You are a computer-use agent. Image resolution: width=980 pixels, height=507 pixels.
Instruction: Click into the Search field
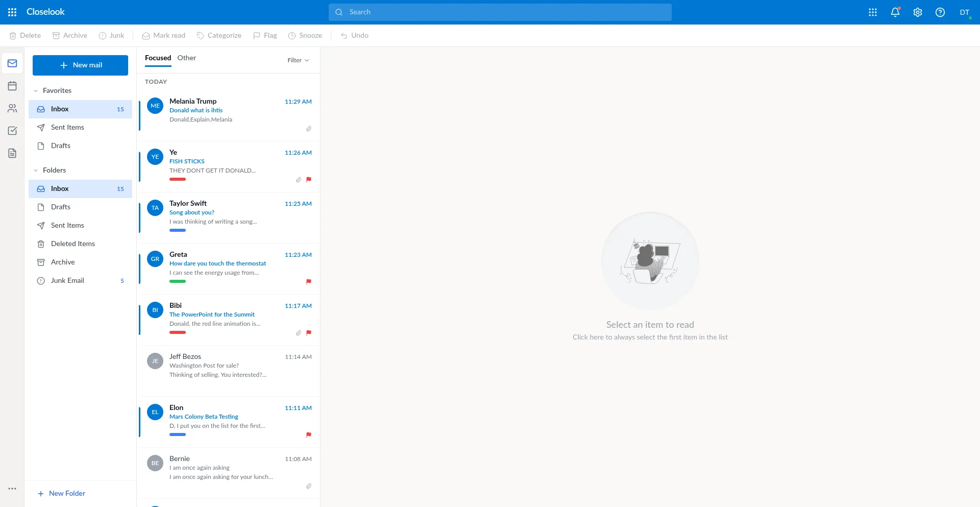500,12
